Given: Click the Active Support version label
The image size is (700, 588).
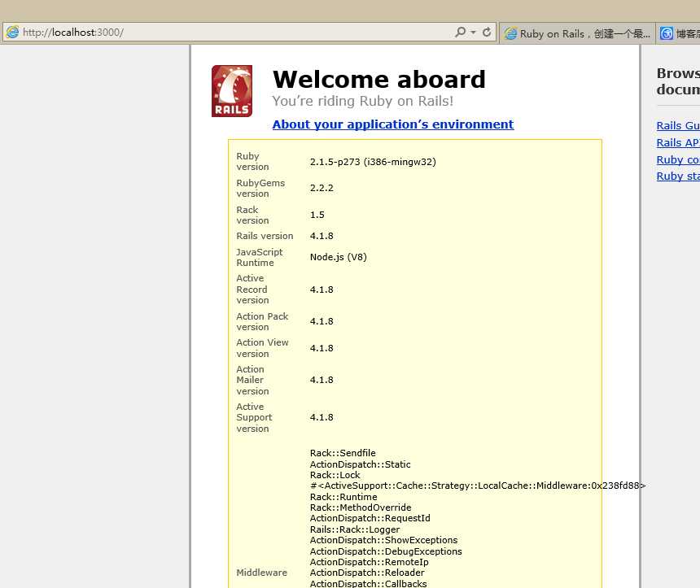Looking at the screenshot, I should (x=254, y=417).
